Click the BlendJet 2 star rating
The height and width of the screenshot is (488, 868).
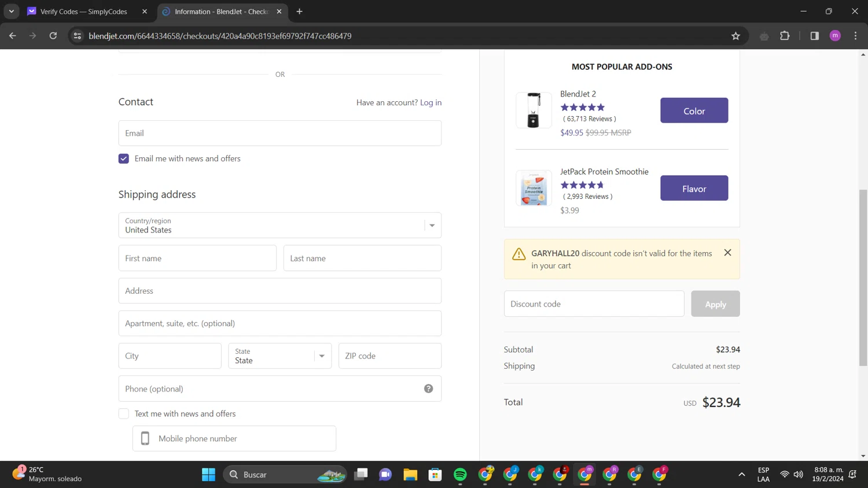(582, 107)
